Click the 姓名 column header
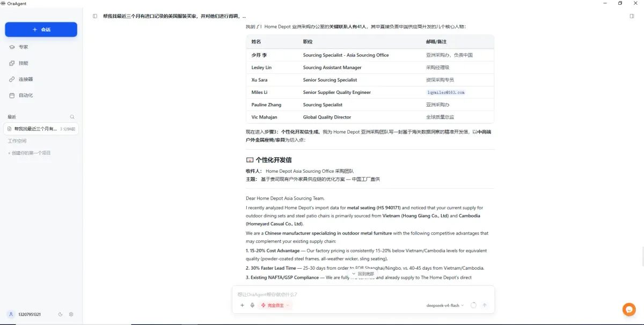The height and width of the screenshot is (325, 644). (256, 42)
